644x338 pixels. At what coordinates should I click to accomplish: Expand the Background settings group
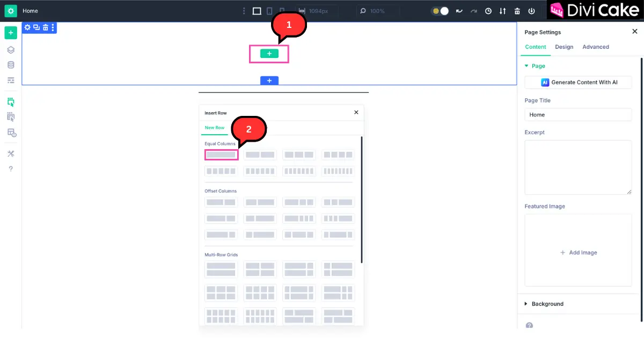coord(544,304)
